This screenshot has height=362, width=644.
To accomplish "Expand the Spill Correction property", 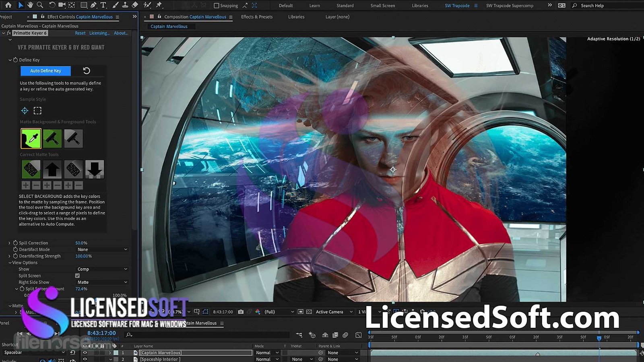I will tap(10, 243).
